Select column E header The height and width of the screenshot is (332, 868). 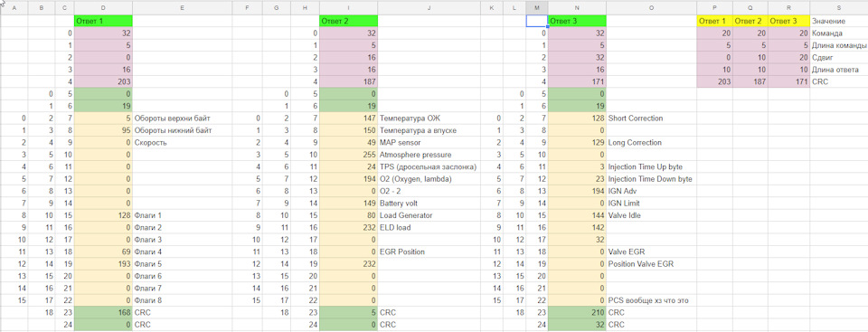point(182,8)
